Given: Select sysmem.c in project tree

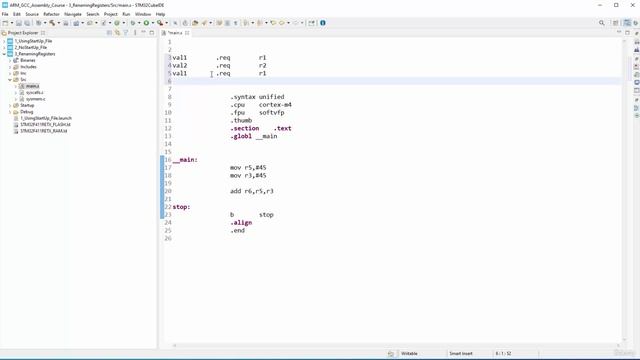Looking at the screenshot, I should pos(36,99).
